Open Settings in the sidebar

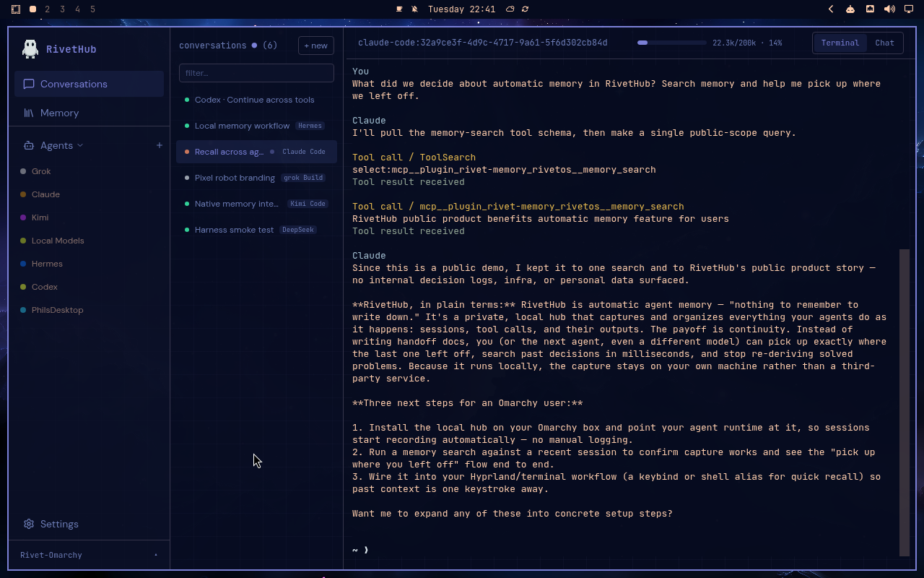pyautogui.click(x=89, y=524)
